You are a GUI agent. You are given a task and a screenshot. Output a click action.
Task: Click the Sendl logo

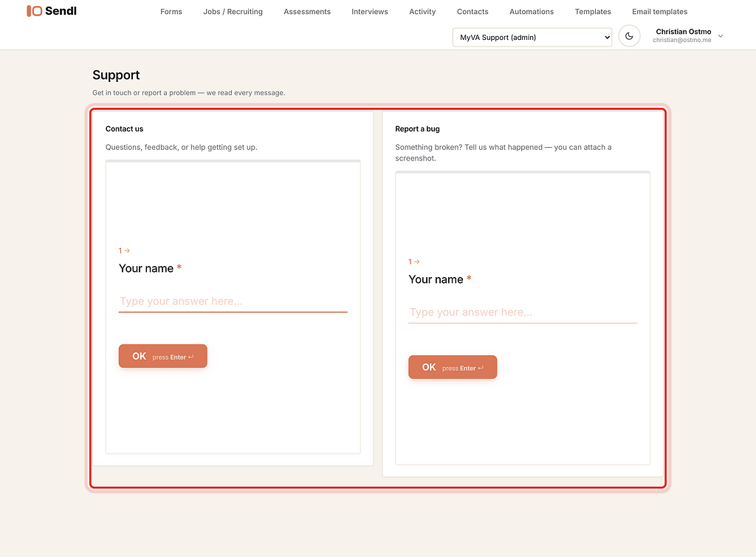click(52, 11)
